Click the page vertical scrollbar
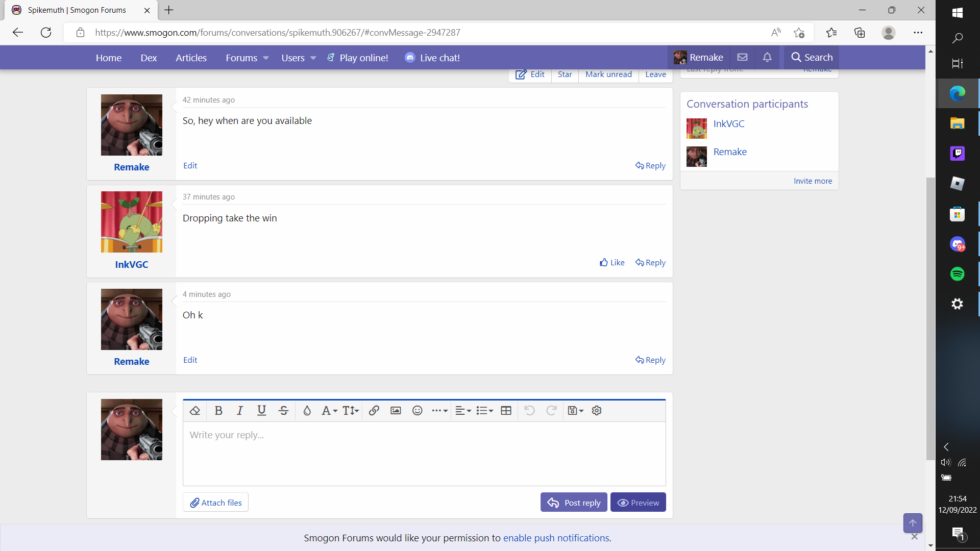Screen dimensions: 980x551 pyautogui.click(x=930, y=319)
